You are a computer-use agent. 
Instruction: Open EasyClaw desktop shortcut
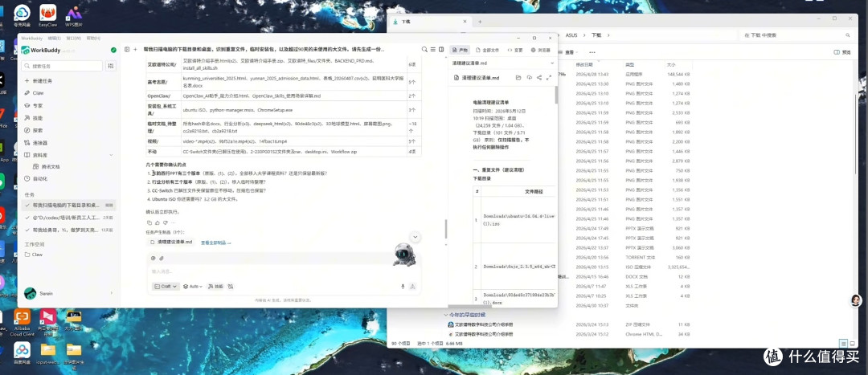48,14
